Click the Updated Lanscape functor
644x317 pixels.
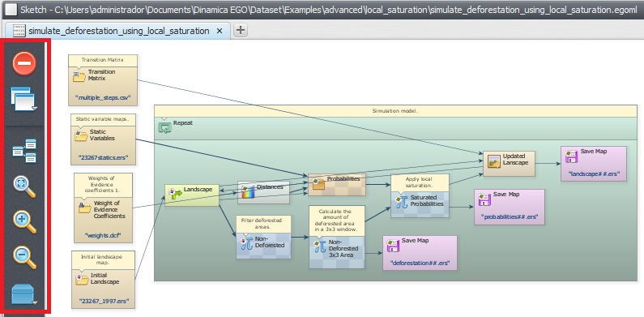[x=509, y=164]
